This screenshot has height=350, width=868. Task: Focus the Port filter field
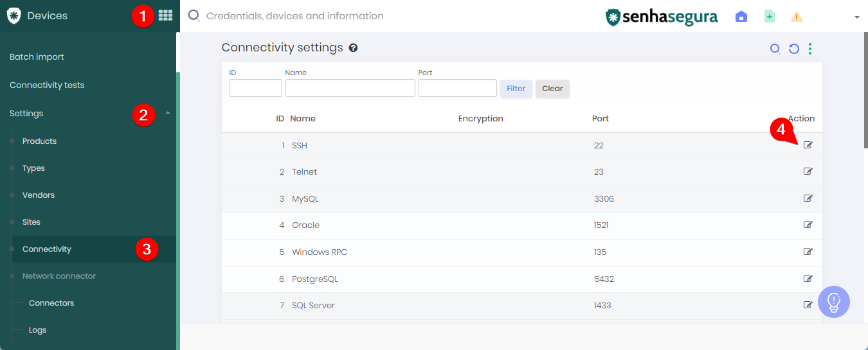pos(458,88)
